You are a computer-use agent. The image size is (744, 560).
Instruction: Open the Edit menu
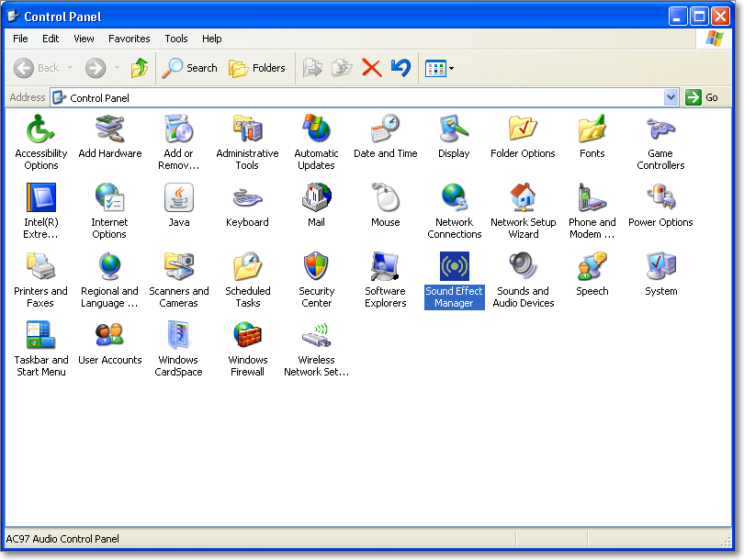tap(51, 39)
